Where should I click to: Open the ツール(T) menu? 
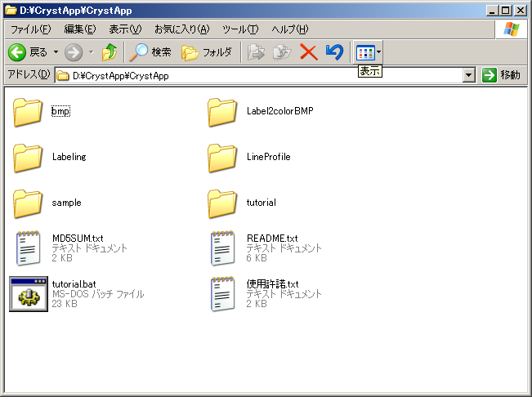(x=240, y=29)
